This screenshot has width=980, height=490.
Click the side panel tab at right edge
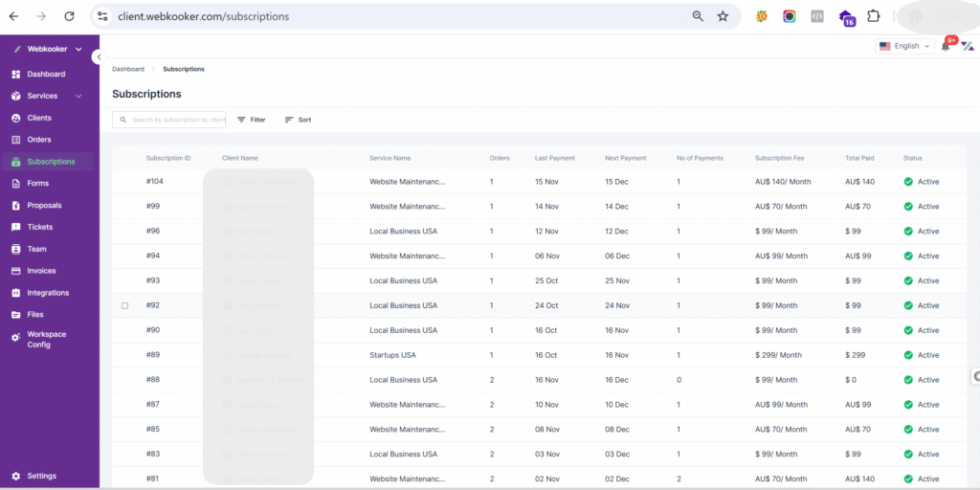pos(975,376)
